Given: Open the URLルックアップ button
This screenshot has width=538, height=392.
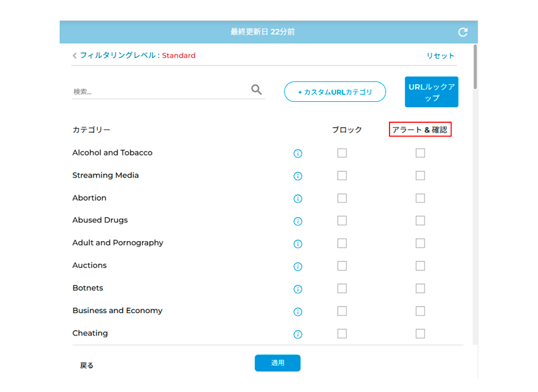Looking at the screenshot, I should pyautogui.click(x=432, y=92).
